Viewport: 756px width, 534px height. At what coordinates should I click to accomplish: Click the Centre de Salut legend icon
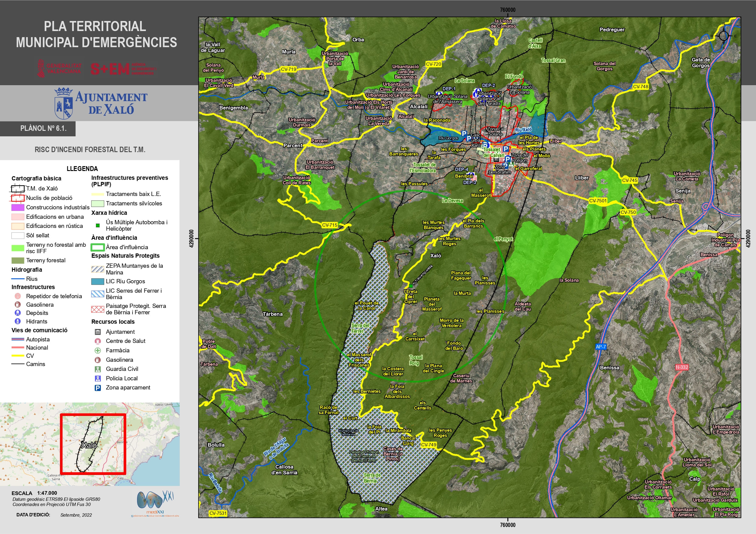click(98, 341)
